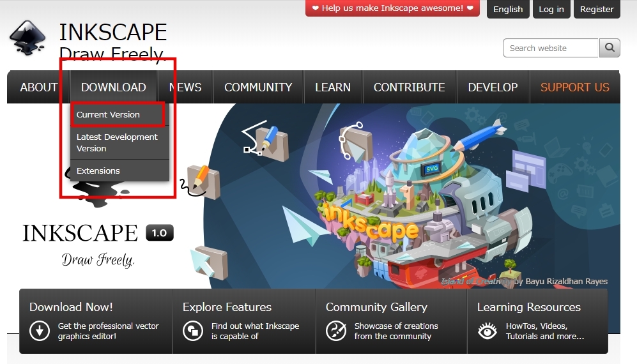Select Latest Development Version entry

(119, 142)
